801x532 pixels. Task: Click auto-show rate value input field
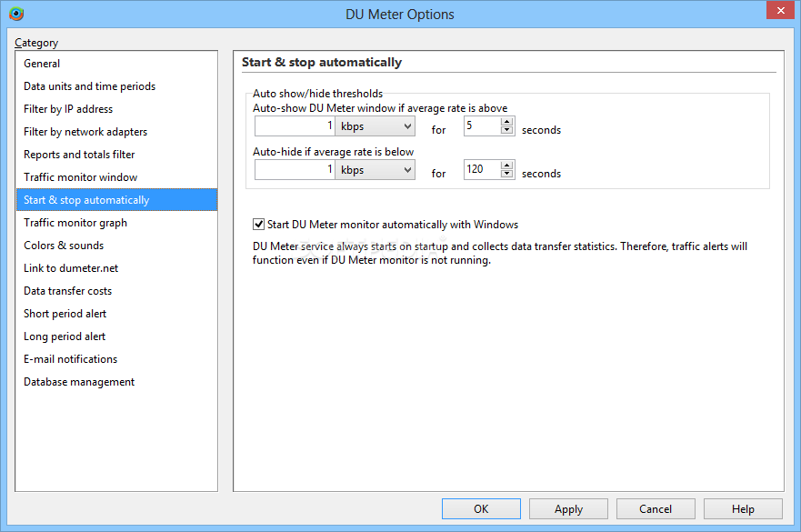295,126
